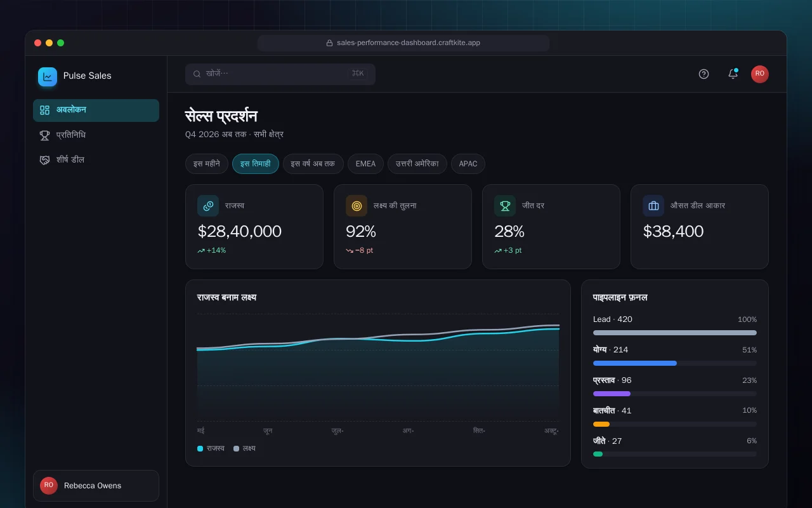Filter by the EMEA region chip
Image resolution: width=812 pixels, height=508 pixels.
[x=365, y=164]
